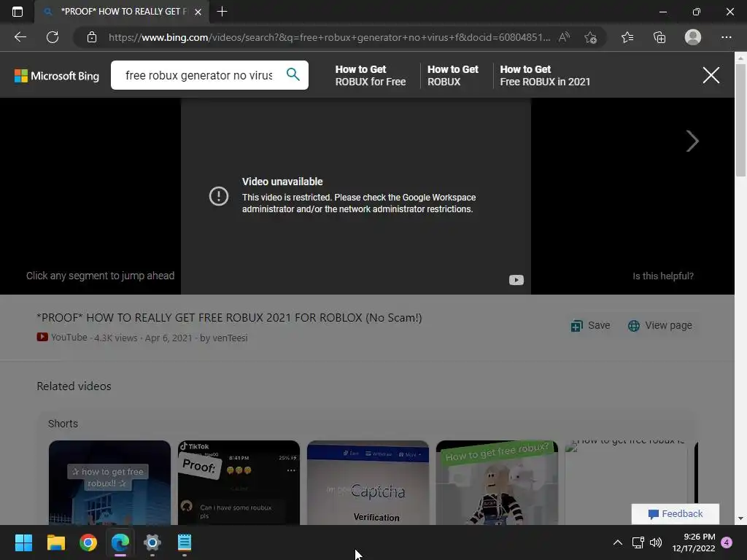
Task: Select the How to Get ROBUX for Free suggestion
Action: click(x=370, y=75)
